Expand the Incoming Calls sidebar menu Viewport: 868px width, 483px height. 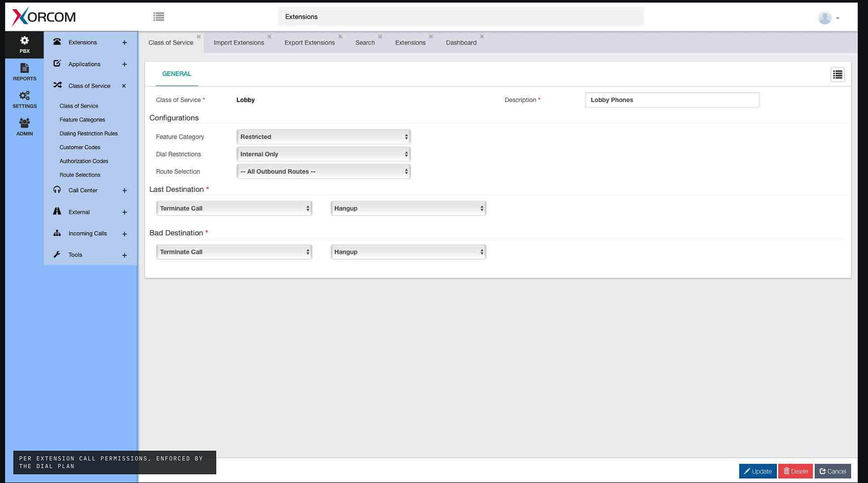[x=124, y=234]
